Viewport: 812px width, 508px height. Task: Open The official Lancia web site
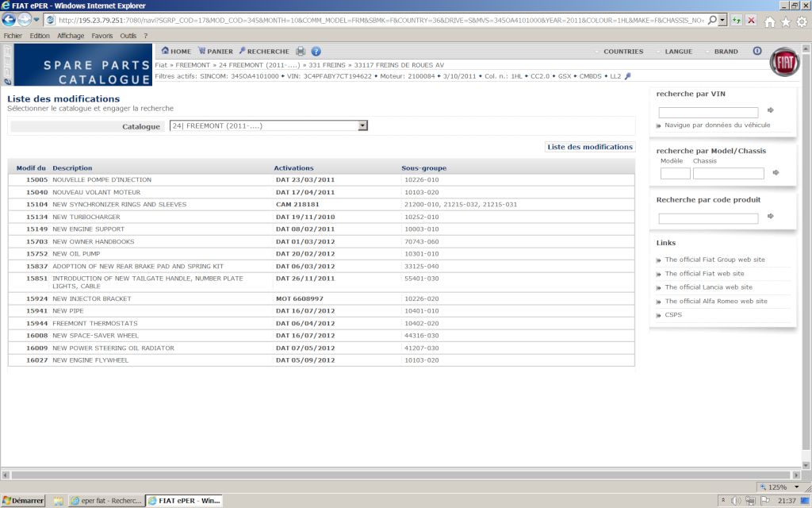(x=708, y=287)
